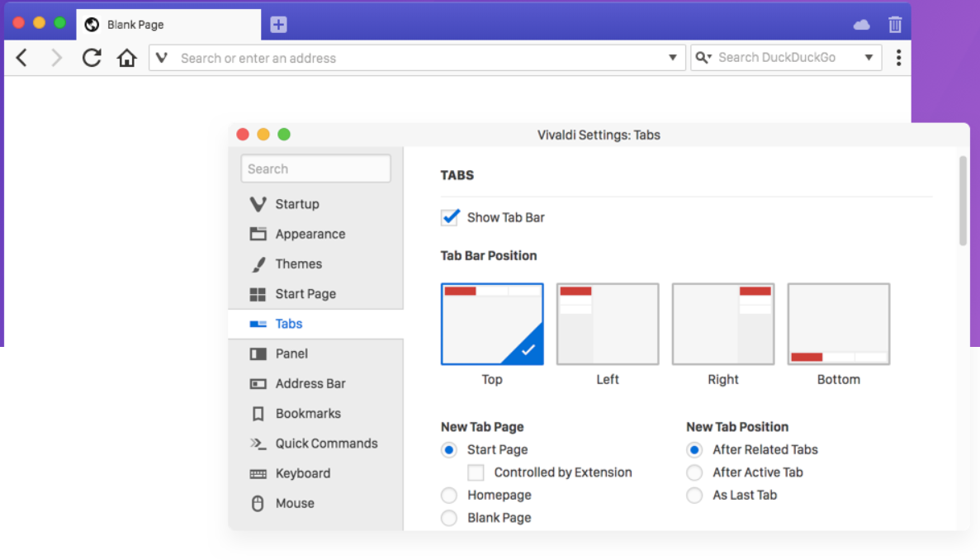This screenshot has width=980, height=560.
Task: Click the settings Search field
Action: 315,168
